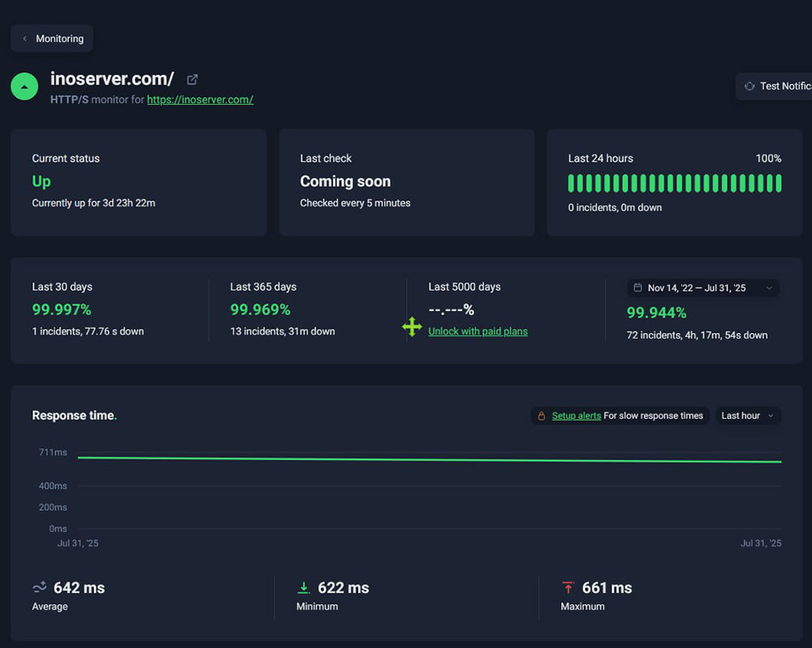Image resolution: width=812 pixels, height=648 pixels.
Task: Click the lock icon beside Setup alerts
Action: (541, 416)
